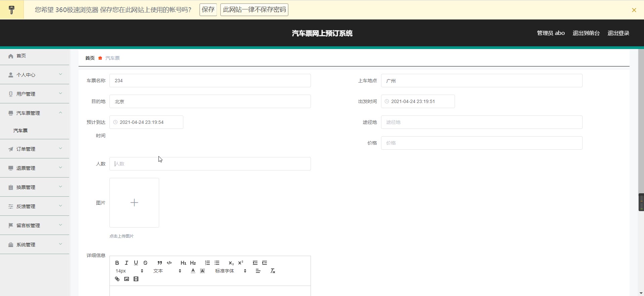Click the 上车地点 input field
The image size is (644, 296).
point(481,81)
